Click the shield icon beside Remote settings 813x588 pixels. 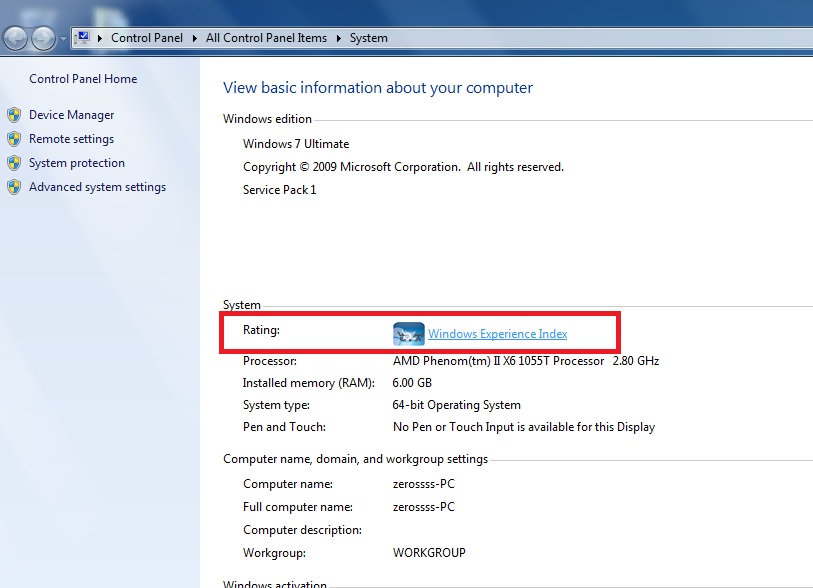pyautogui.click(x=15, y=139)
